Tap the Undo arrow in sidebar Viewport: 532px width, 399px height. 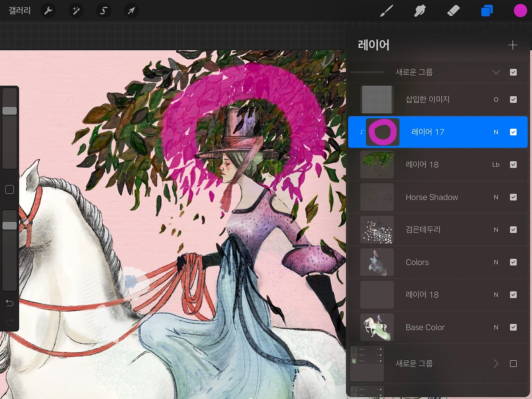pyautogui.click(x=10, y=303)
